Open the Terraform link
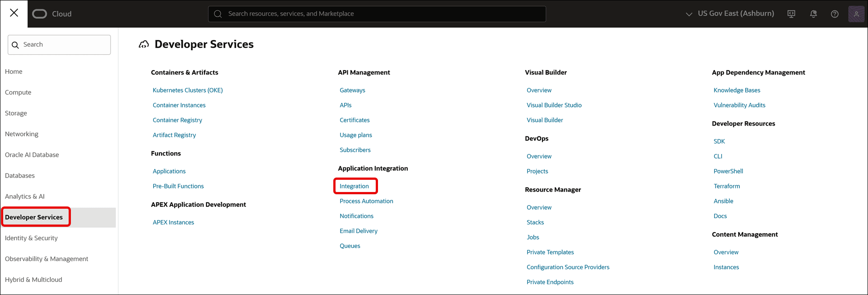The width and height of the screenshot is (868, 295). coord(727,186)
